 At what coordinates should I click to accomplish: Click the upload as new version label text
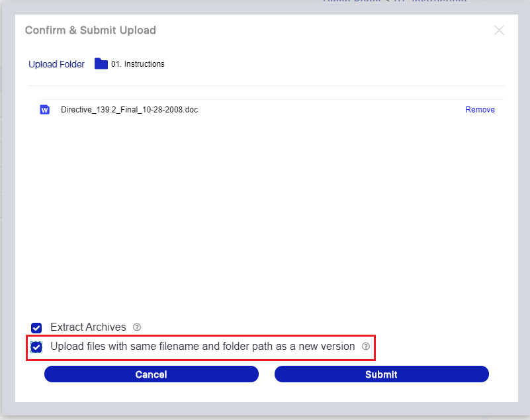point(203,347)
